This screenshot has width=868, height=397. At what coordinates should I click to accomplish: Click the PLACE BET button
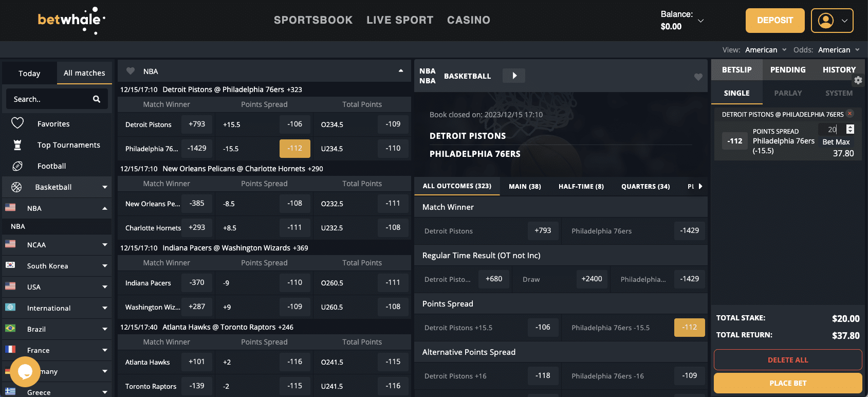tap(788, 383)
